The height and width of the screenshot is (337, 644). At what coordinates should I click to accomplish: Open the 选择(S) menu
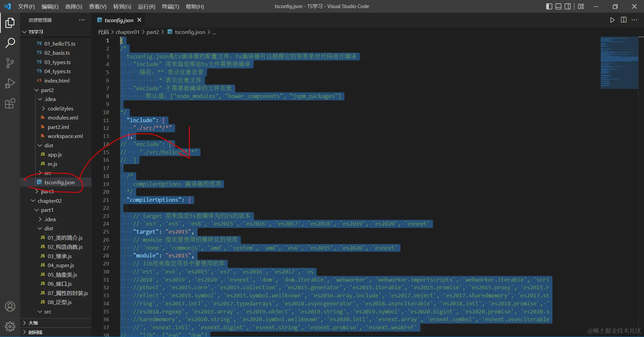[73, 6]
